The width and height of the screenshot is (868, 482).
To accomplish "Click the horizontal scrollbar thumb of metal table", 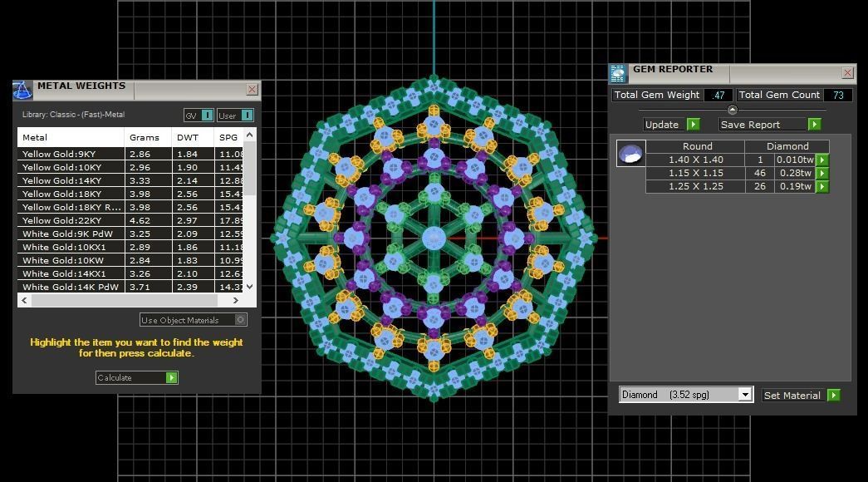I will 125,300.
